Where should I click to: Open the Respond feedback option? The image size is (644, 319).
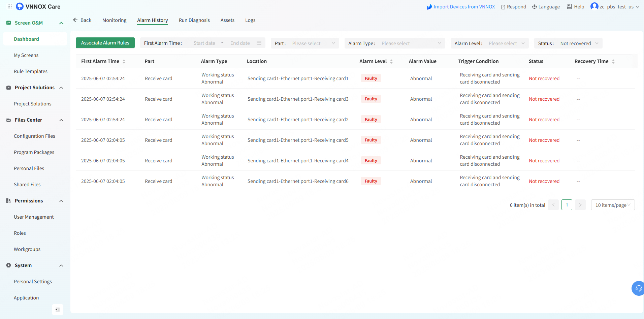513,7
